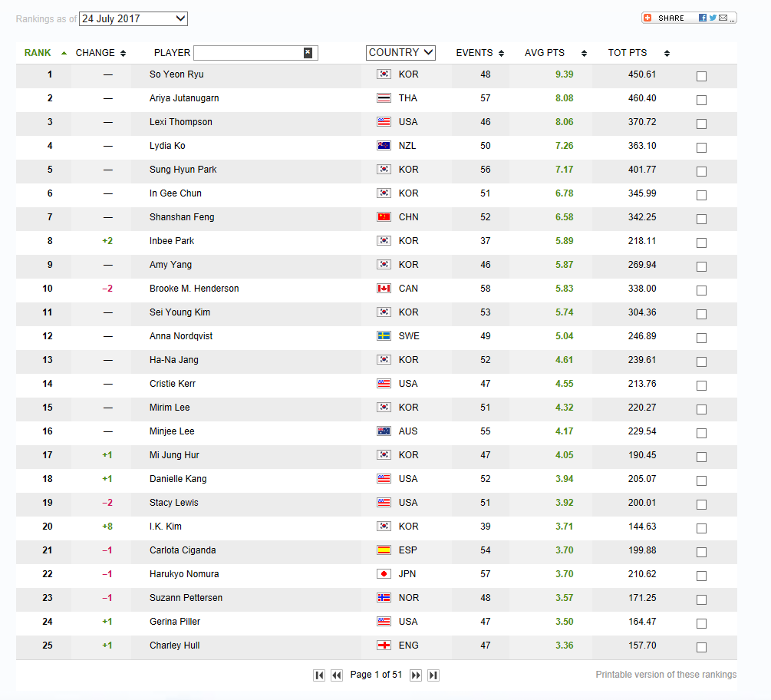The image size is (771, 700).
Task: Click Lydia Ko's New Zealand flag
Action: coord(384,146)
